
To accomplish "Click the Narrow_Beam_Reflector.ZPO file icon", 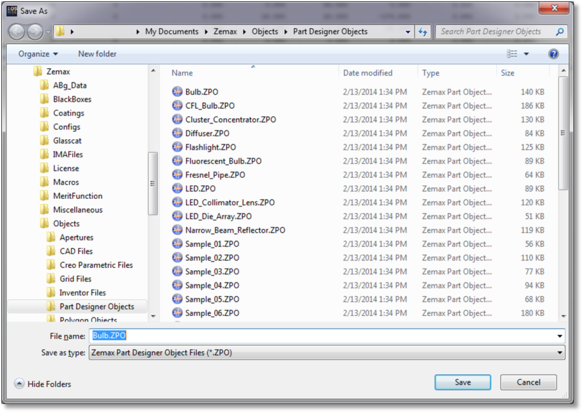I will (177, 230).
